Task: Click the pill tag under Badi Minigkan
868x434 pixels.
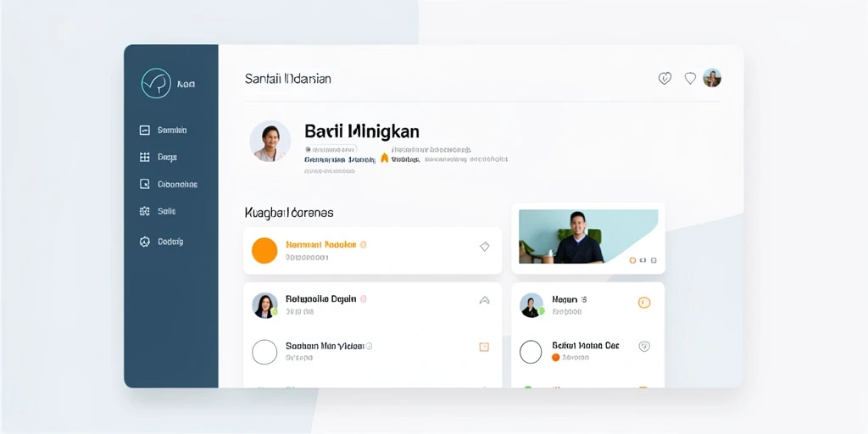Action: pyautogui.click(x=331, y=149)
